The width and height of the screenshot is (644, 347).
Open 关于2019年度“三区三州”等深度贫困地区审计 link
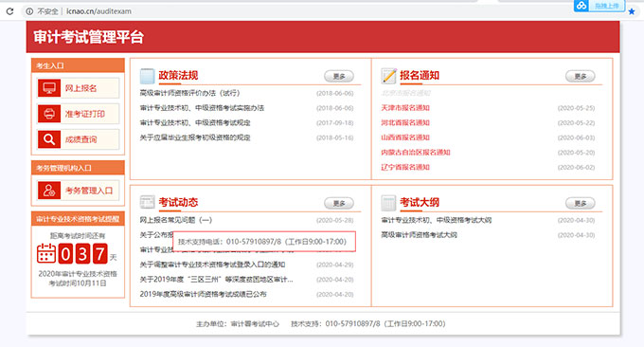click(x=217, y=280)
